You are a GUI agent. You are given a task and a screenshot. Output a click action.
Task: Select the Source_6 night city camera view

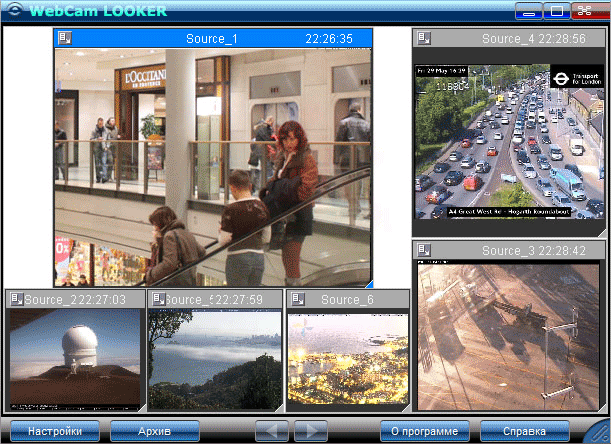pos(348,359)
